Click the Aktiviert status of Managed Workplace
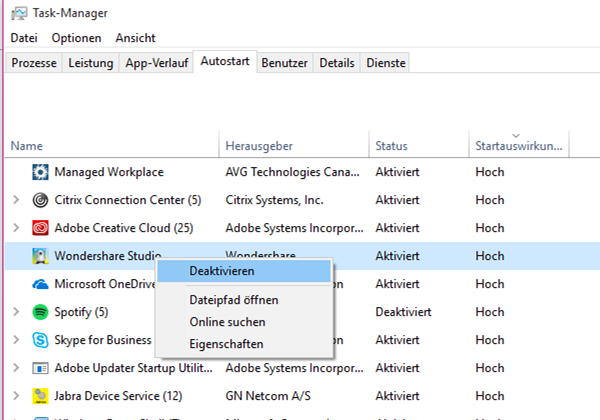 pos(397,172)
